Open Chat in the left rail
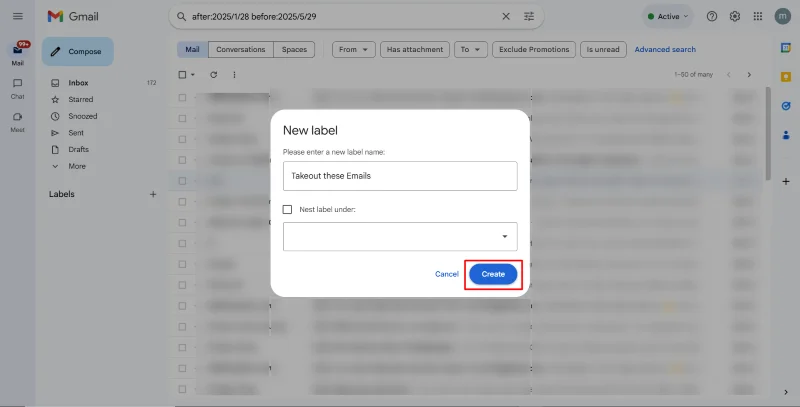The width and height of the screenshot is (800, 407). tap(17, 88)
